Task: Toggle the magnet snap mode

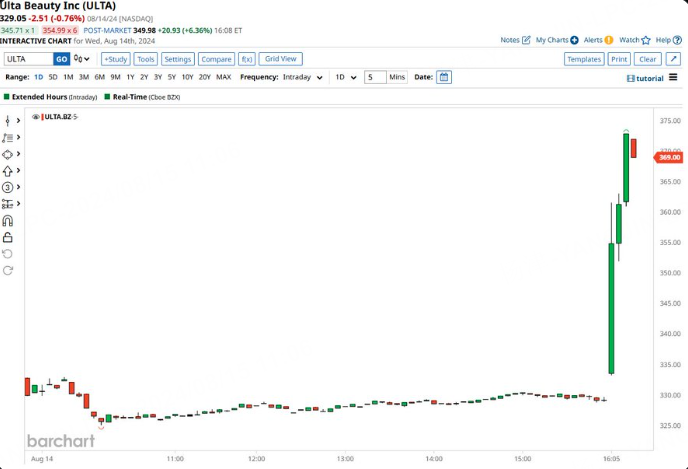Action: [7, 221]
